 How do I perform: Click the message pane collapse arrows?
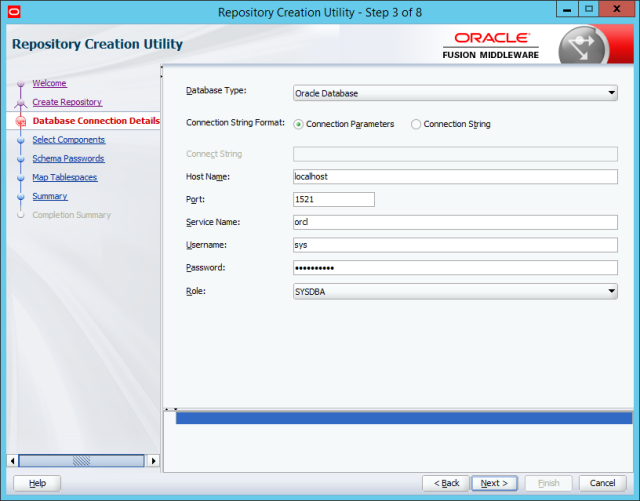[171, 409]
